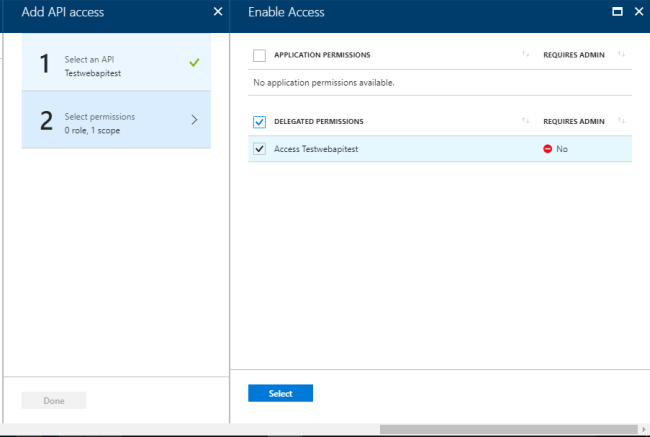
Task: Click the green checkmark on Select an API
Action: 194,62
